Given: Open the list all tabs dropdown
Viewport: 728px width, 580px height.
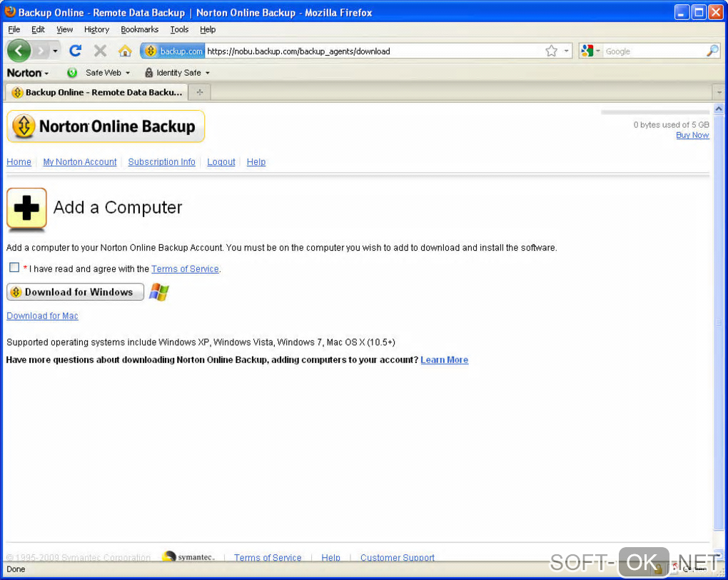Looking at the screenshot, I should click(719, 92).
